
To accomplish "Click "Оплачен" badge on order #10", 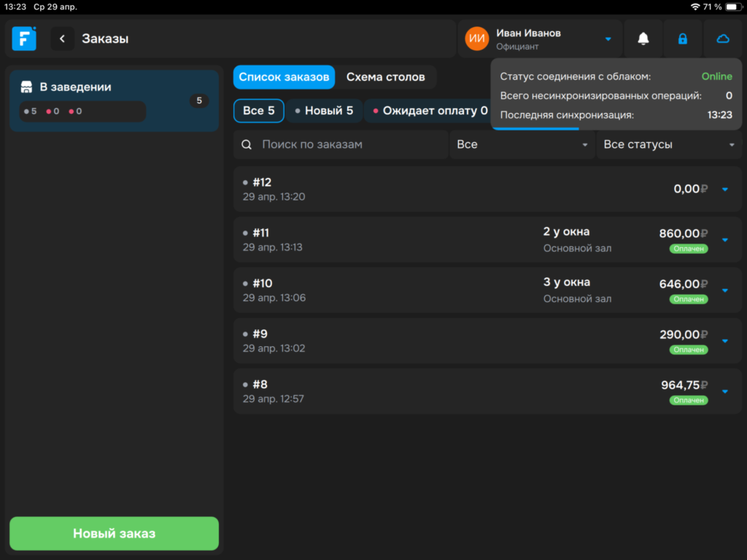I will tap(689, 299).
